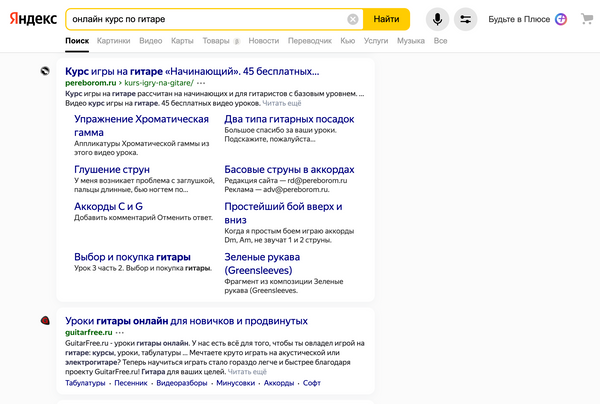Open the shopping cart icon
600x404 pixels.
[587, 18]
